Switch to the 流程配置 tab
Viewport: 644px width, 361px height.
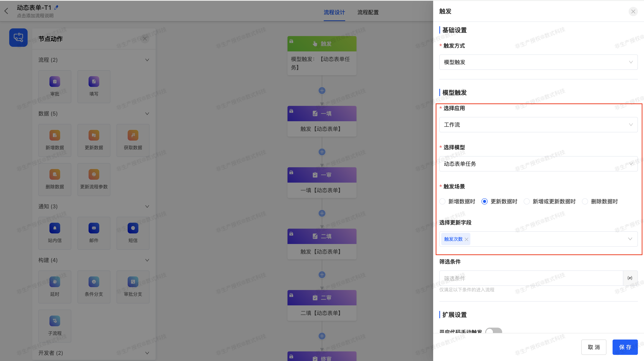368,12
